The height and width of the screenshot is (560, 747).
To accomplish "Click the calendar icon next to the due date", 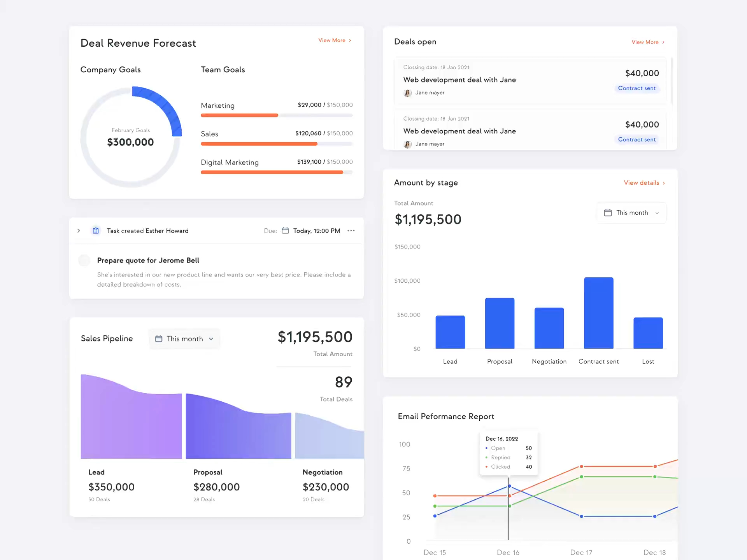I will pos(285,231).
